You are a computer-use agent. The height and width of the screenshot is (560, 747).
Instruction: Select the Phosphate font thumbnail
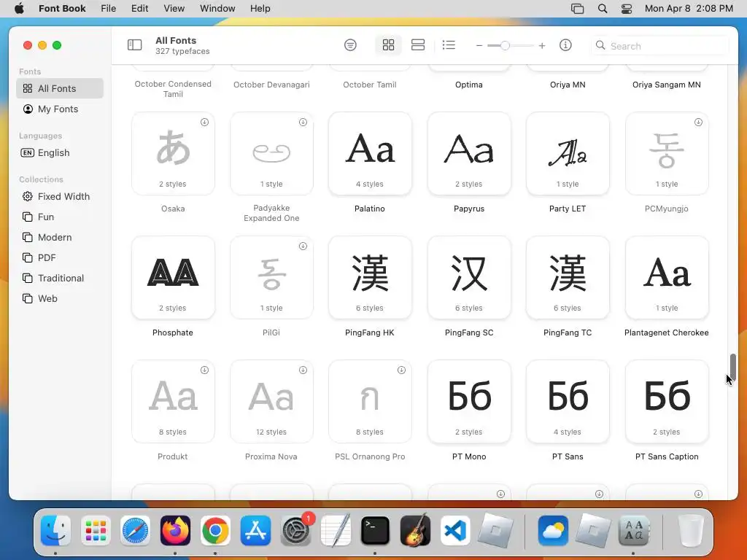[x=173, y=278]
